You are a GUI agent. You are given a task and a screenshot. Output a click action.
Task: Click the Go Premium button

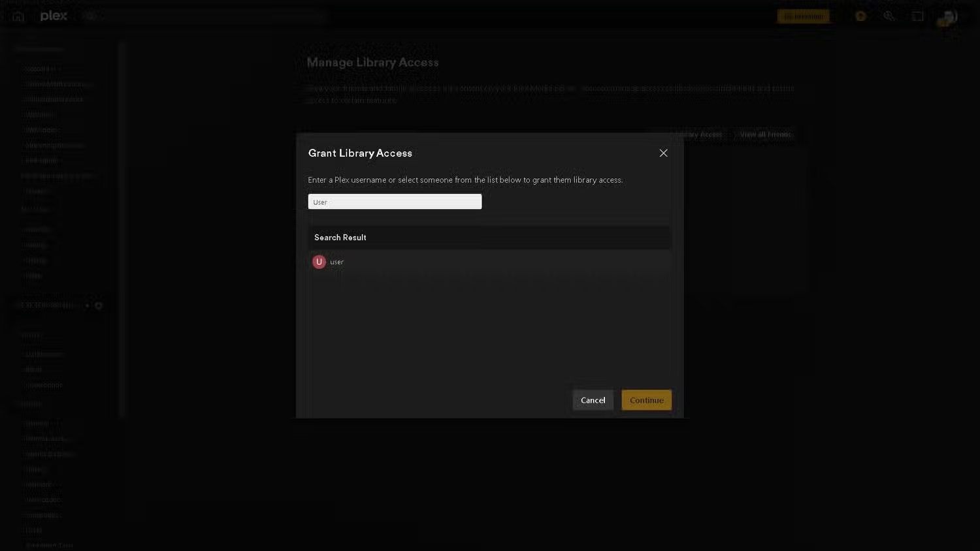(x=803, y=16)
